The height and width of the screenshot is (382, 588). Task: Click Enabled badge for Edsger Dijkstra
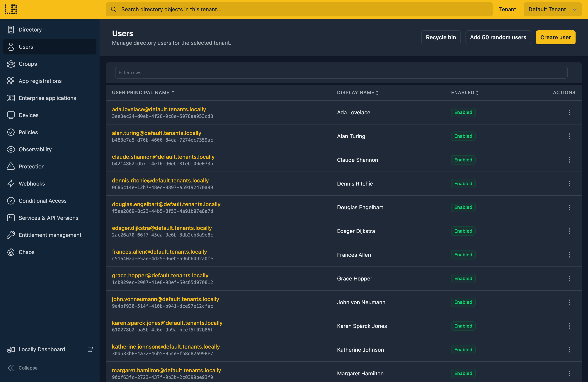point(463,231)
